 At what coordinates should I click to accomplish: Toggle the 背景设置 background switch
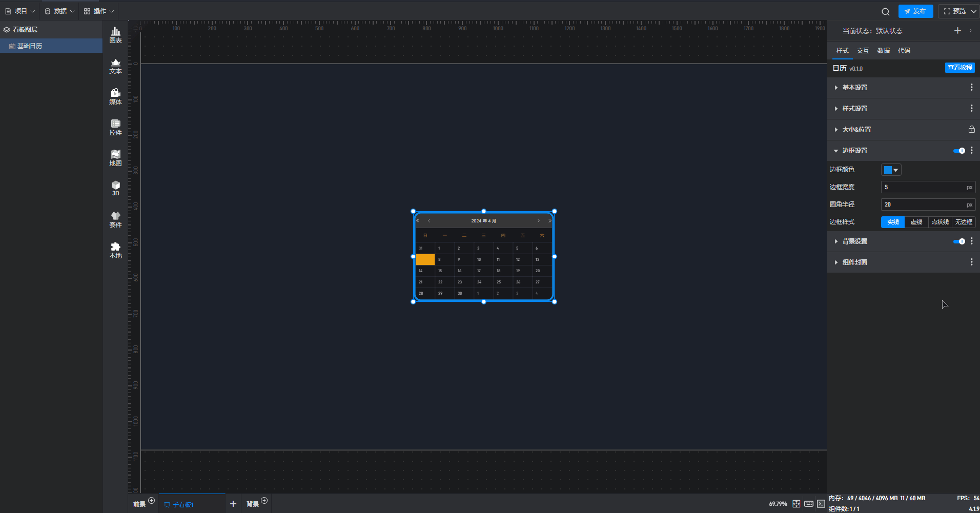959,241
